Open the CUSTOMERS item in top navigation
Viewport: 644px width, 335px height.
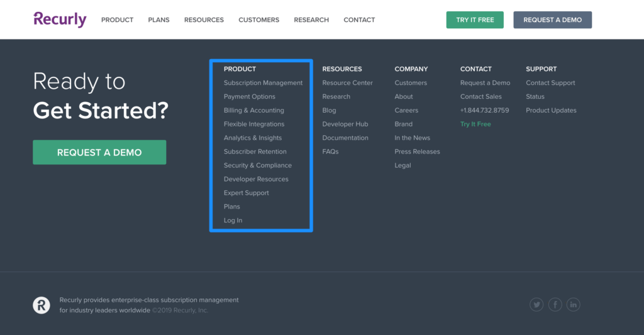pyautogui.click(x=258, y=20)
